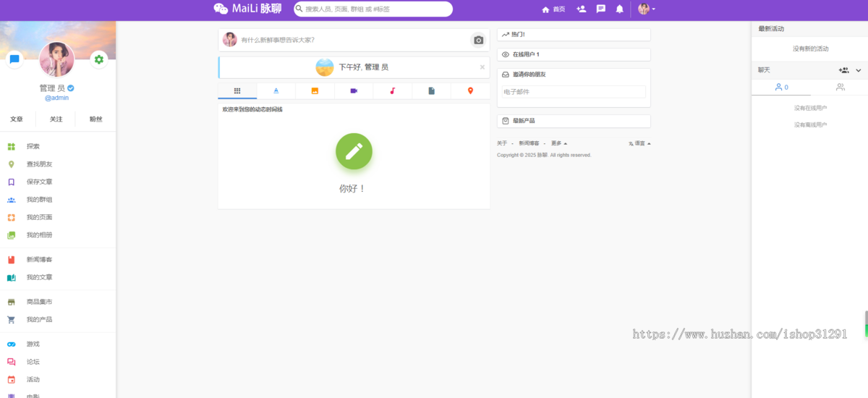868x398 pixels.
Task: Expand the 最新产品 panel
Action: [x=574, y=121]
